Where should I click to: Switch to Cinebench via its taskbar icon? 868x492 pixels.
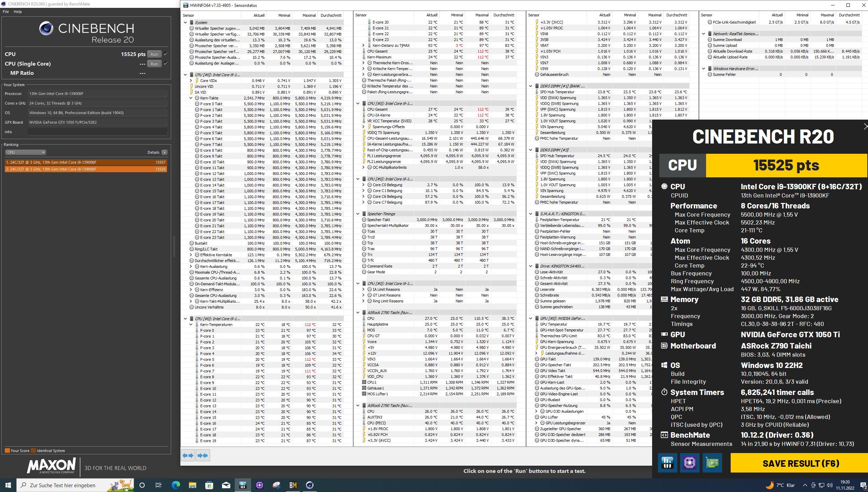[x=309, y=485]
